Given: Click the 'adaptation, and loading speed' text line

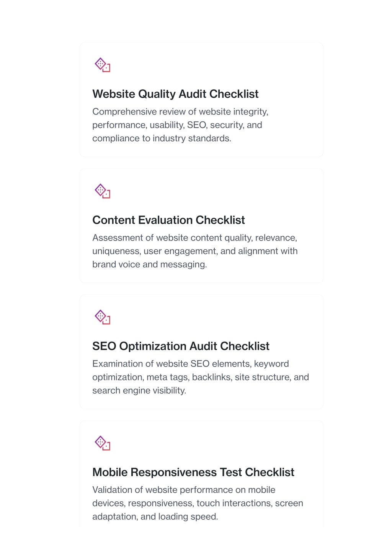Looking at the screenshot, I should click(155, 516).
